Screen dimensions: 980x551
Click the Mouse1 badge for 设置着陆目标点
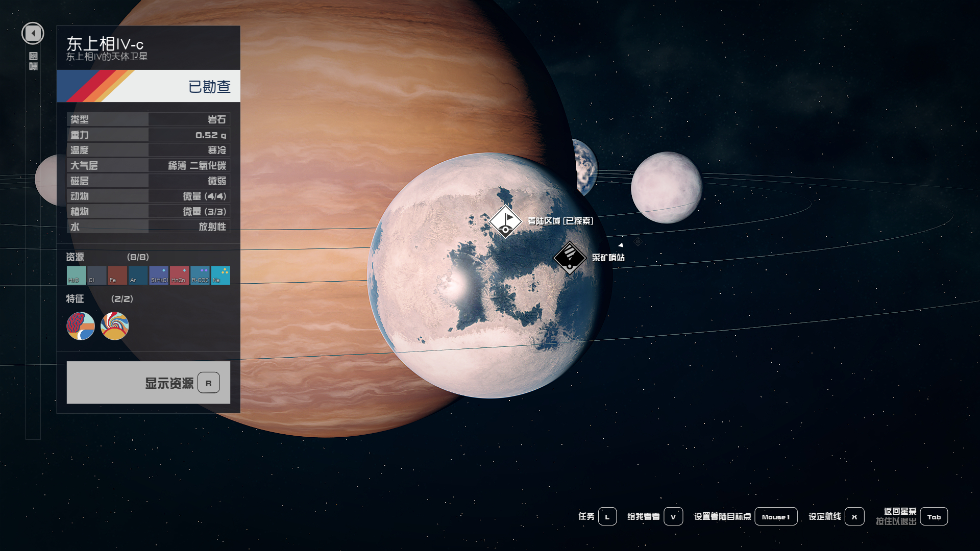(x=776, y=516)
